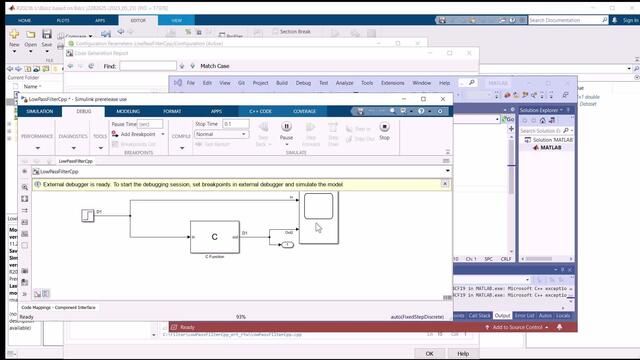Expand the Add Breakpoint dropdown arrow

coord(163,134)
